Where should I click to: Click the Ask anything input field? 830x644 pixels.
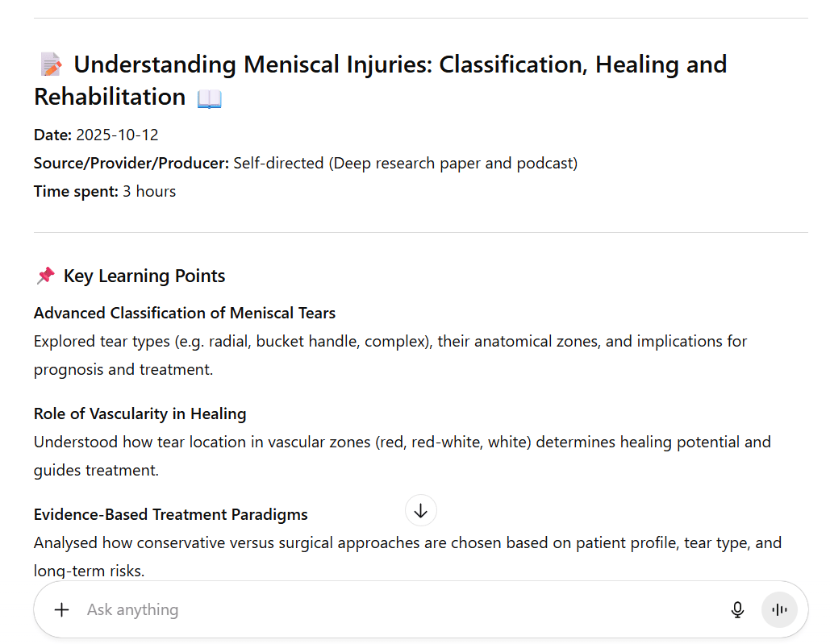pyautogui.click(x=323, y=609)
